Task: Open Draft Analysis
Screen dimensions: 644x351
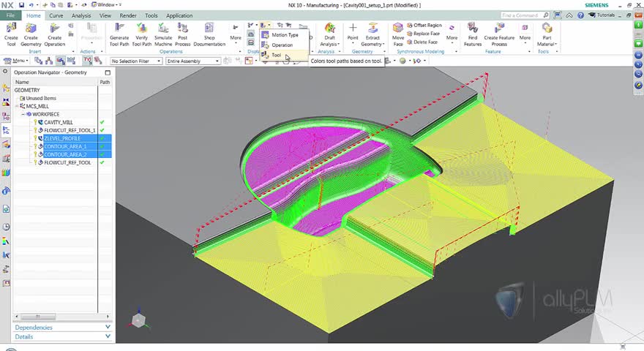Action: coord(330,34)
